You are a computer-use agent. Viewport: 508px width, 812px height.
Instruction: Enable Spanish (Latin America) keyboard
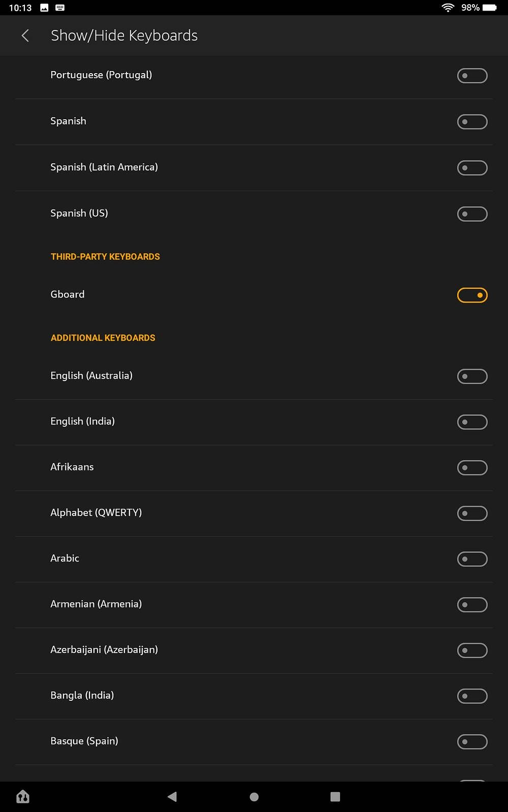pyautogui.click(x=472, y=167)
